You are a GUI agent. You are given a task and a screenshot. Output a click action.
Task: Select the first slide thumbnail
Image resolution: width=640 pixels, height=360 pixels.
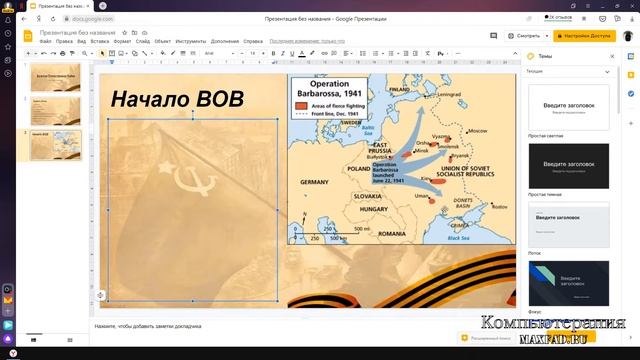[x=56, y=77]
